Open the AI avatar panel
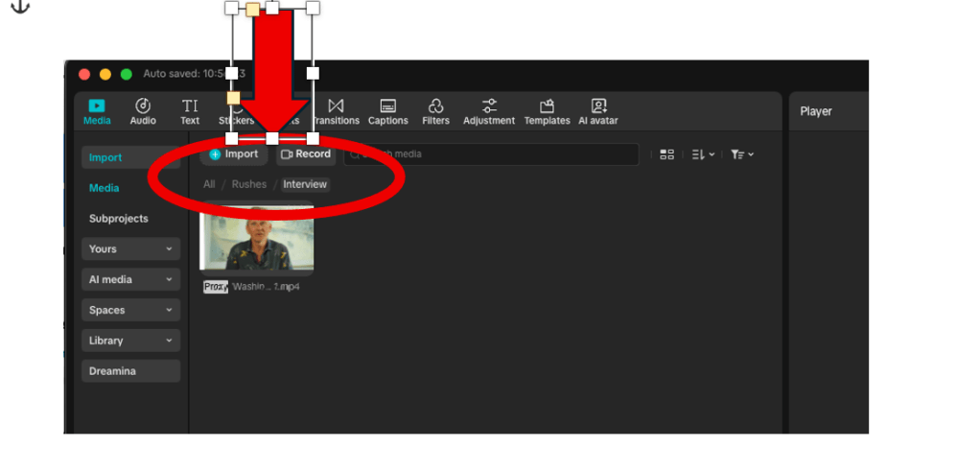Viewport: 980px width, 471px height. (598, 111)
